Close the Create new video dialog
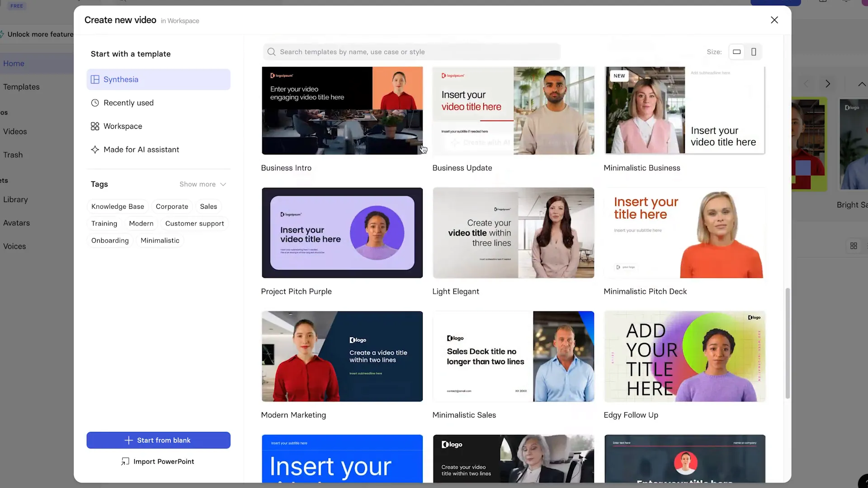The image size is (868, 488). coord(774,20)
